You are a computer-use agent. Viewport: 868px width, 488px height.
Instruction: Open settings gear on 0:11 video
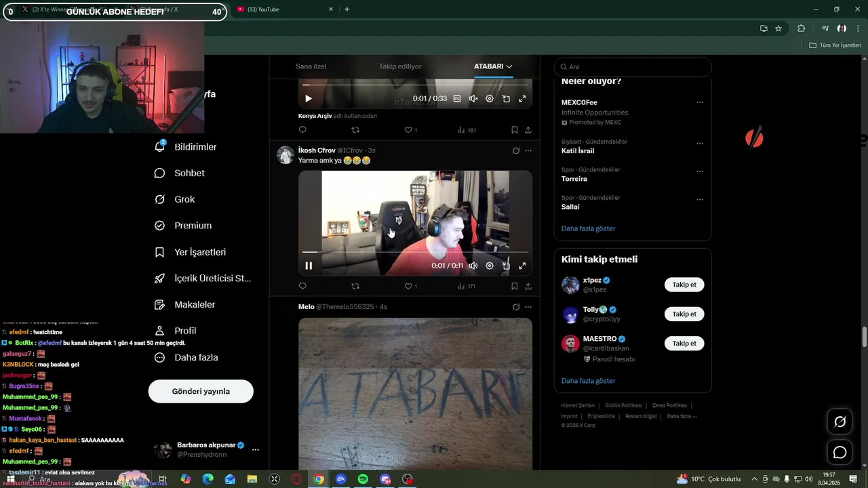coord(490,266)
